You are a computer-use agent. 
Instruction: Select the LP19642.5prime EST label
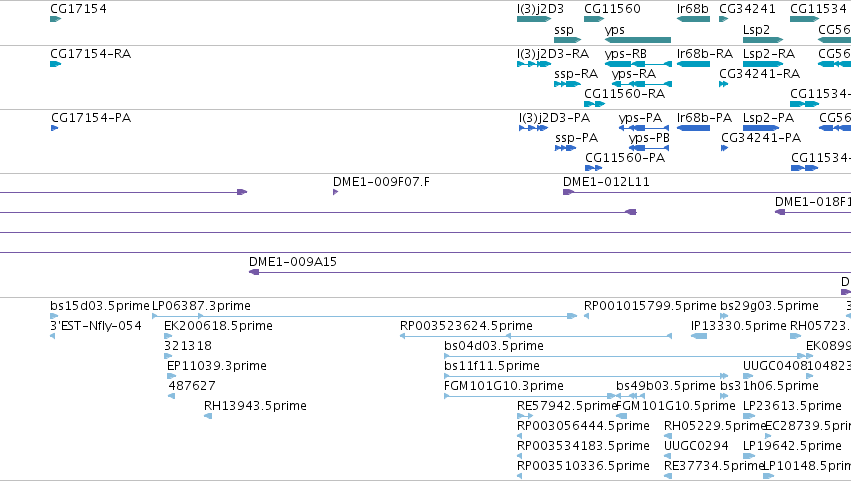point(792,446)
